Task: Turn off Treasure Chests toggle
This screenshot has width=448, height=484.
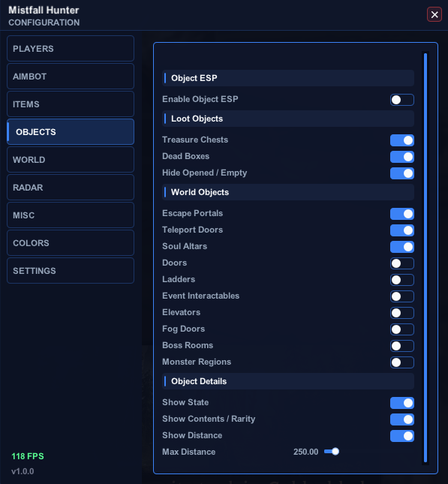Action: (402, 140)
